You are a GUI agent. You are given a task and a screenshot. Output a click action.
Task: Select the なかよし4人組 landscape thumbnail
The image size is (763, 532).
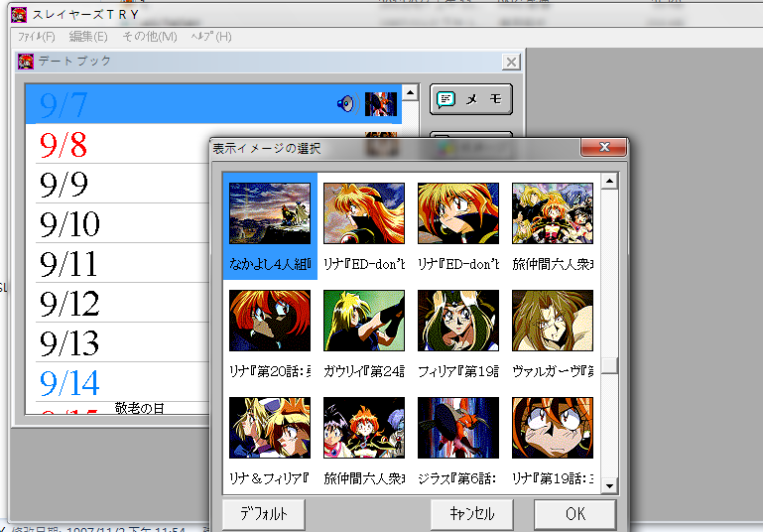click(270, 213)
